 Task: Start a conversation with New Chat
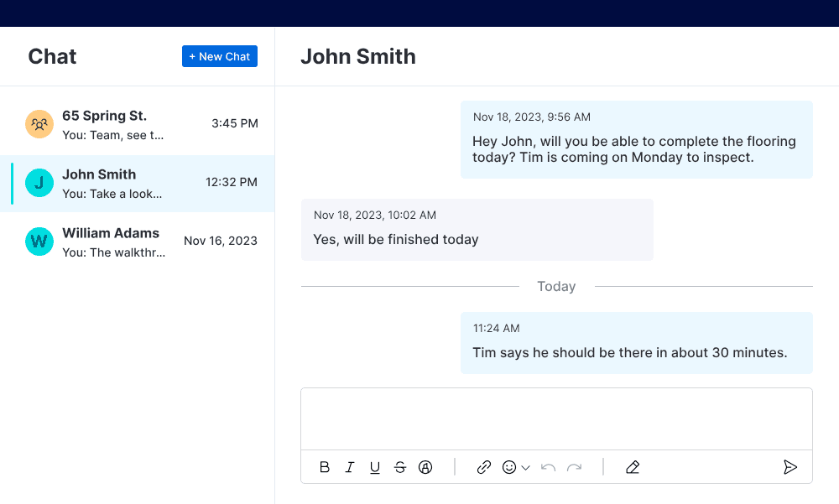click(220, 56)
